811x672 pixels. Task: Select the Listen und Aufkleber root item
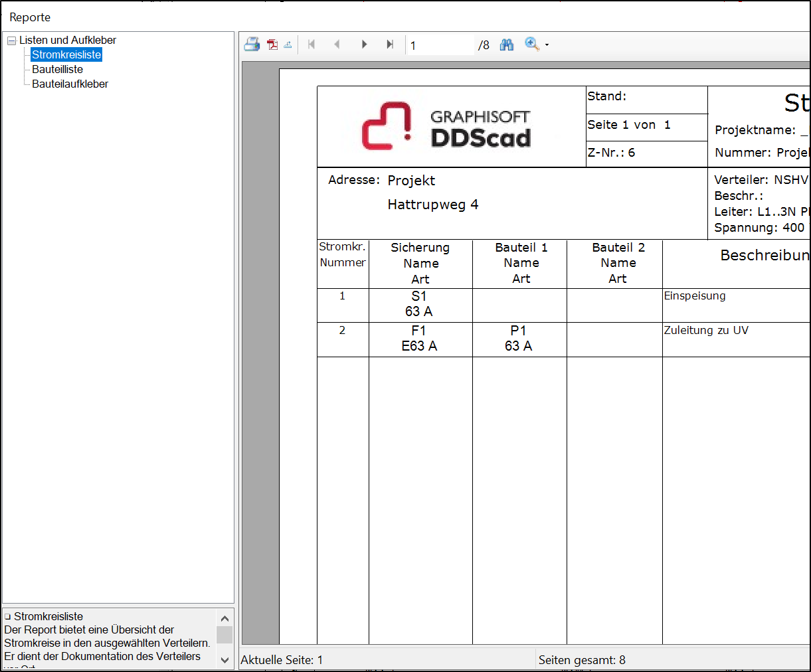[68, 41]
